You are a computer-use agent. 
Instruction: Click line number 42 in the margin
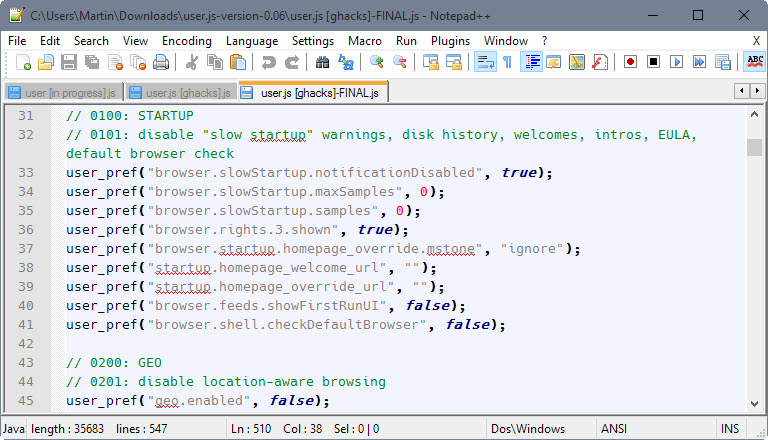[26, 343]
